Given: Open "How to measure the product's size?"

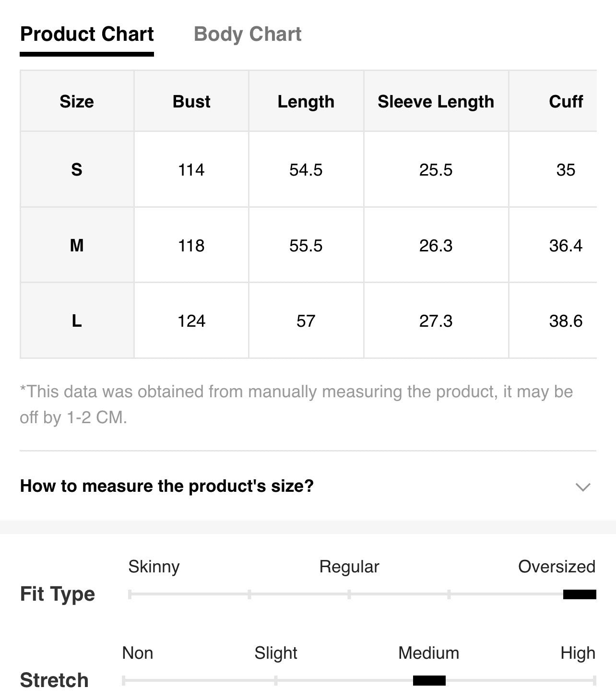Looking at the screenshot, I should coord(167,486).
